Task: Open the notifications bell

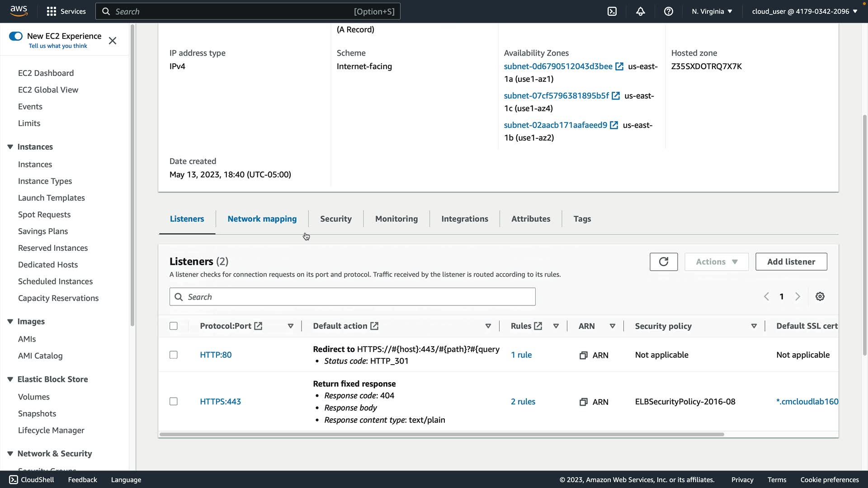Action: 640,11
